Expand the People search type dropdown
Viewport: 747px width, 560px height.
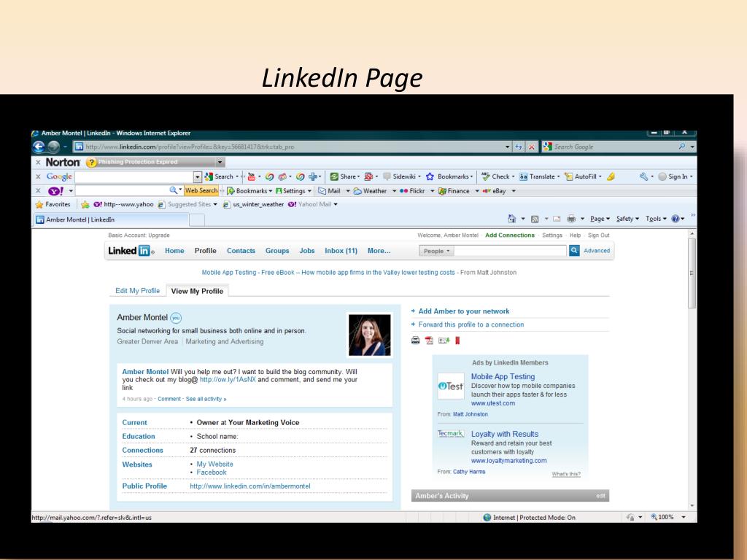(436, 251)
